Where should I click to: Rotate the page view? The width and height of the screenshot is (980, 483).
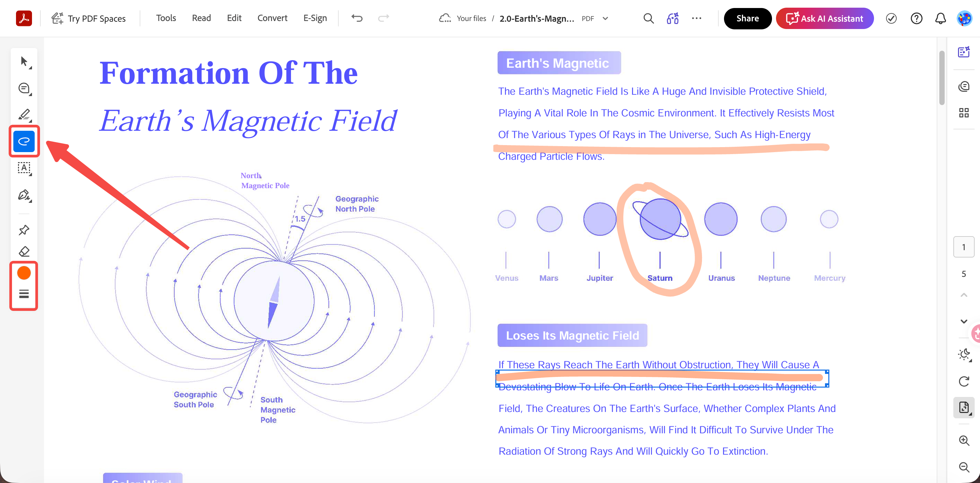pyautogui.click(x=964, y=381)
